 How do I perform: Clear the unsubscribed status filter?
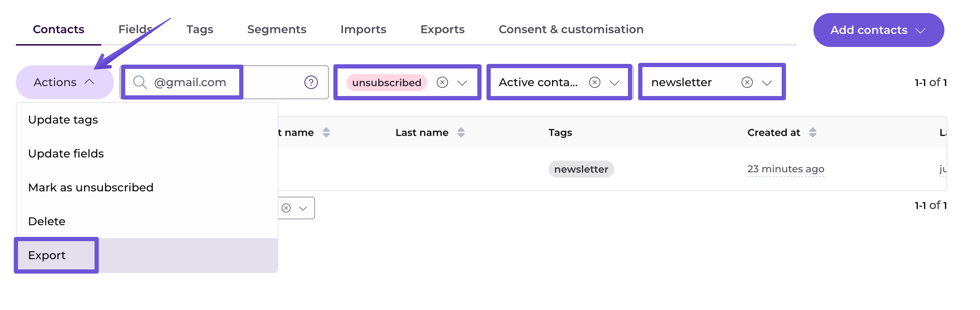pyautogui.click(x=442, y=82)
